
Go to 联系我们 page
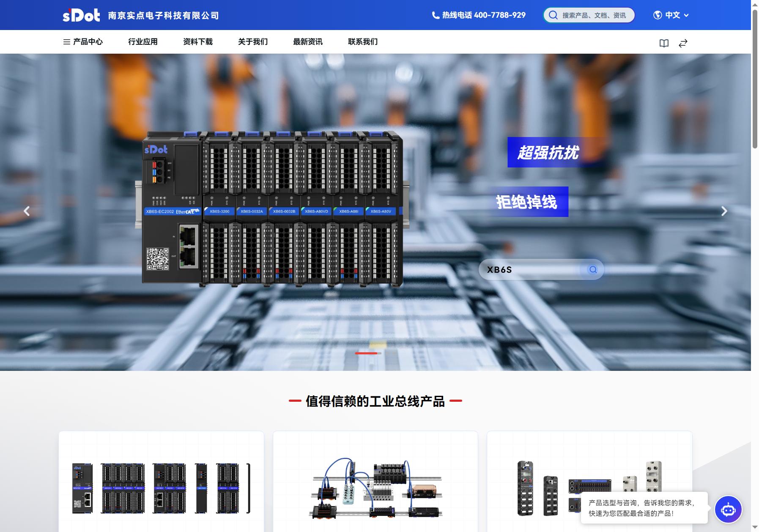[363, 41]
